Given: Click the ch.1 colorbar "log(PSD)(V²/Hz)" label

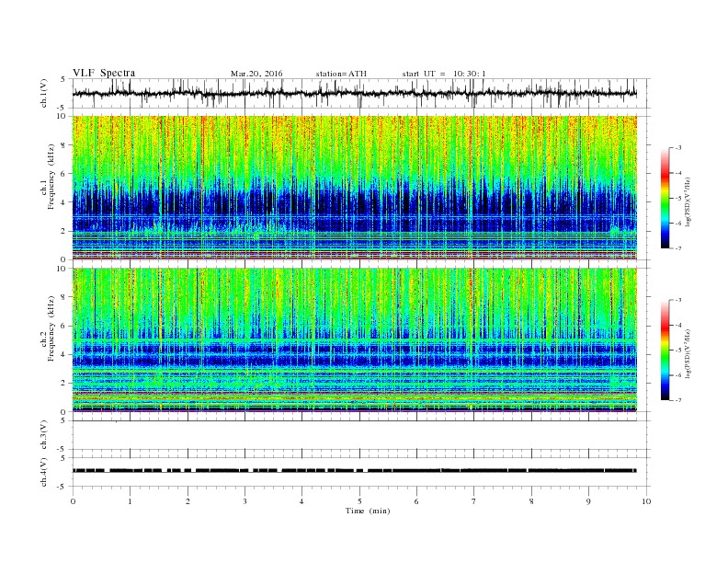Looking at the screenshot, I should (688, 201).
